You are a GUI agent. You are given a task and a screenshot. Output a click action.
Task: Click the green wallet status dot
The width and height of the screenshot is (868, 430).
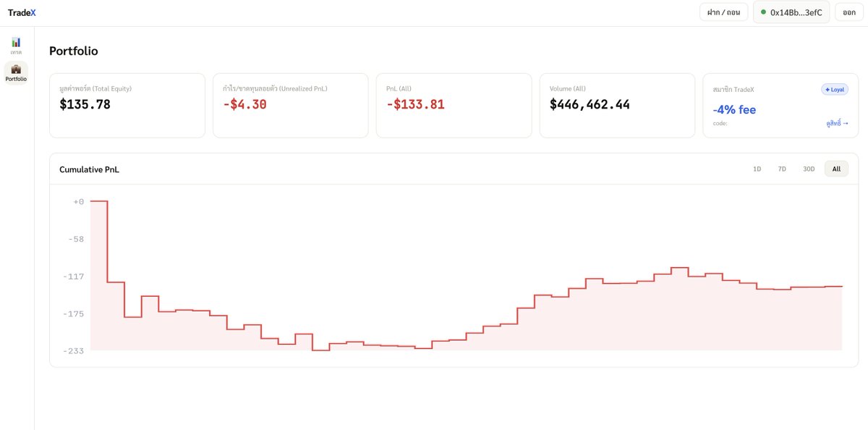click(763, 12)
